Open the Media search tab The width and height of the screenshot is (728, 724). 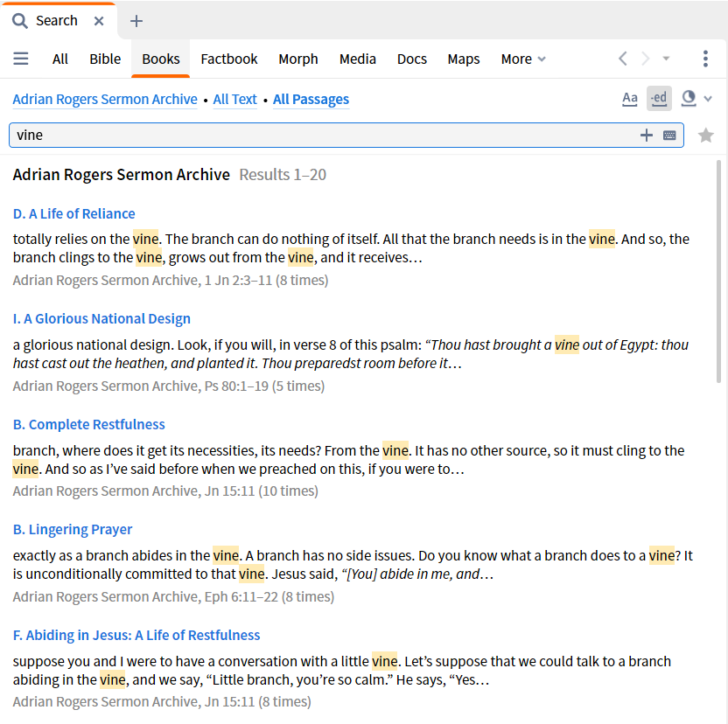tap(358, 59)
